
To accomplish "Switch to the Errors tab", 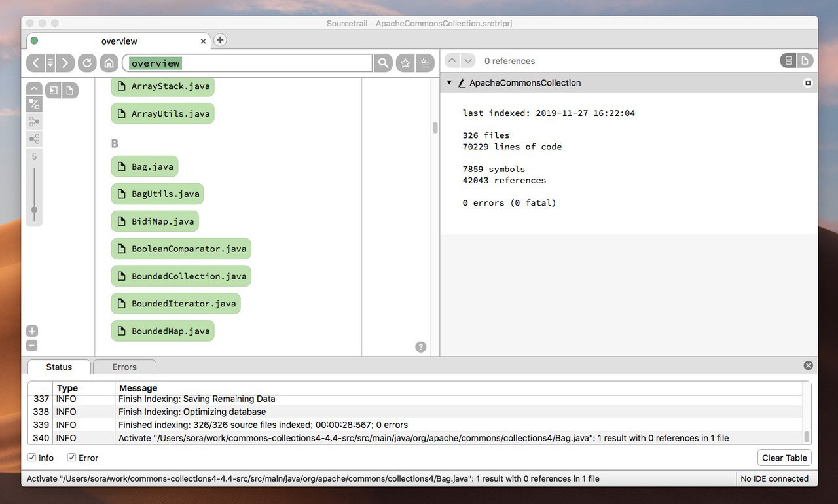I will 124,367.
